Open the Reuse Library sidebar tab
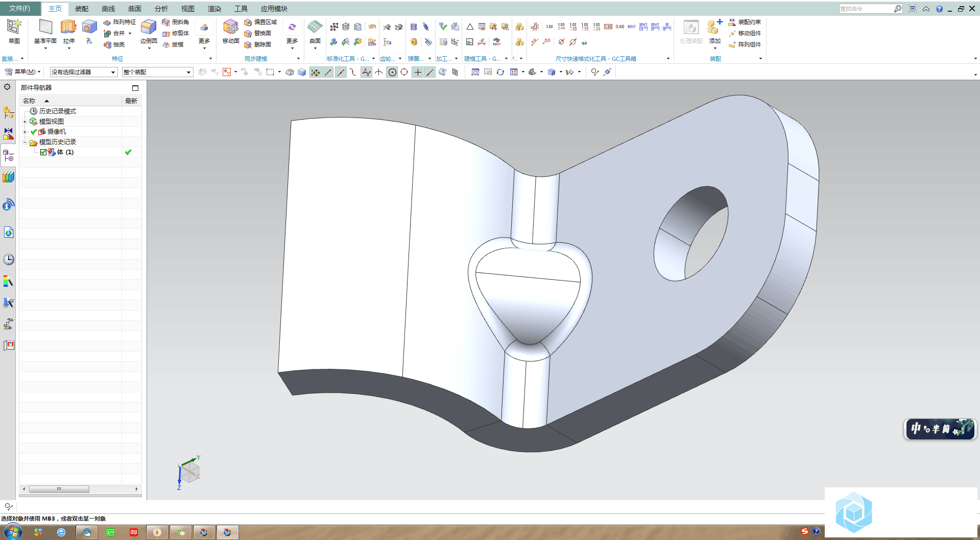 (8, 177)
